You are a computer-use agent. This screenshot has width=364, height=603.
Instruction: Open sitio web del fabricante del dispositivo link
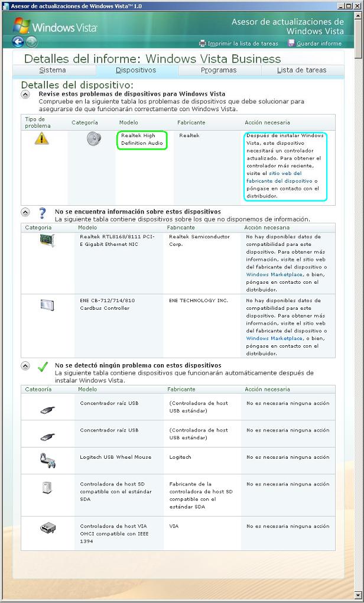pyautogui.click(x=279, y=177)
